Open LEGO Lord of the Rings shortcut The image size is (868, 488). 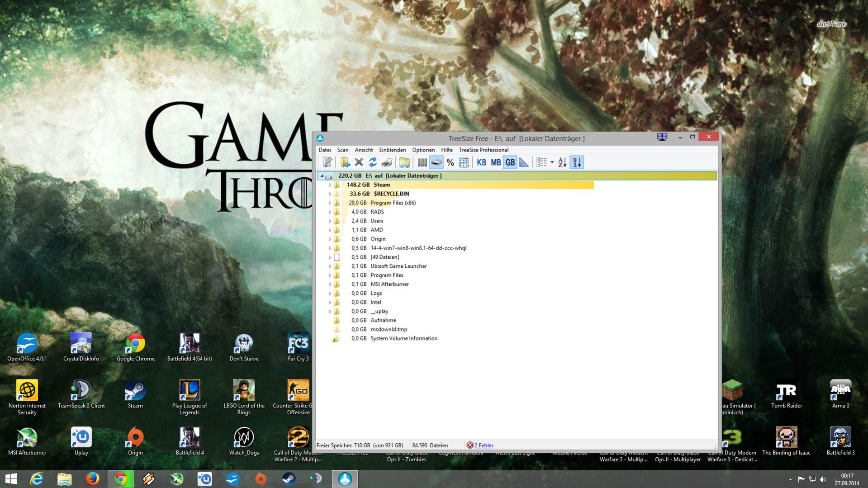pos(244,398)
